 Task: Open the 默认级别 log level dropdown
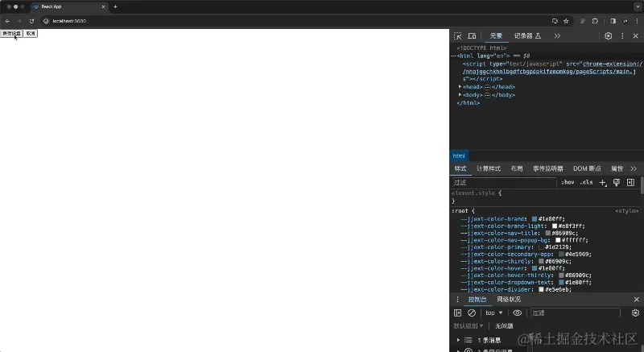[x=469, y=326]
